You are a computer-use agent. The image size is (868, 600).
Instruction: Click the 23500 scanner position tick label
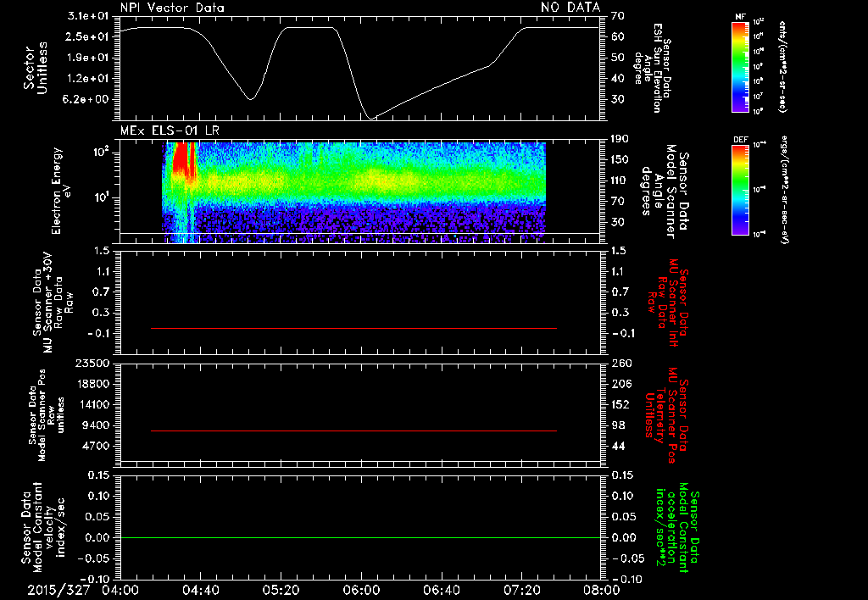(92, 364)
